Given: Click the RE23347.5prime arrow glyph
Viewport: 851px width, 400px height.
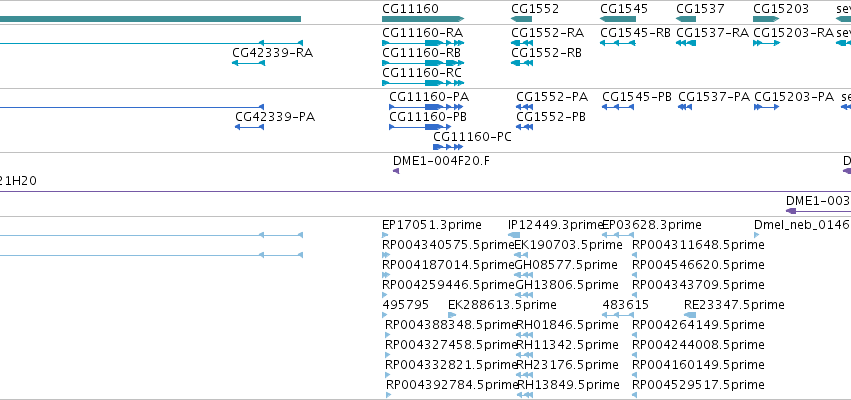Looking at the screenshot, I should pos(690,315).
